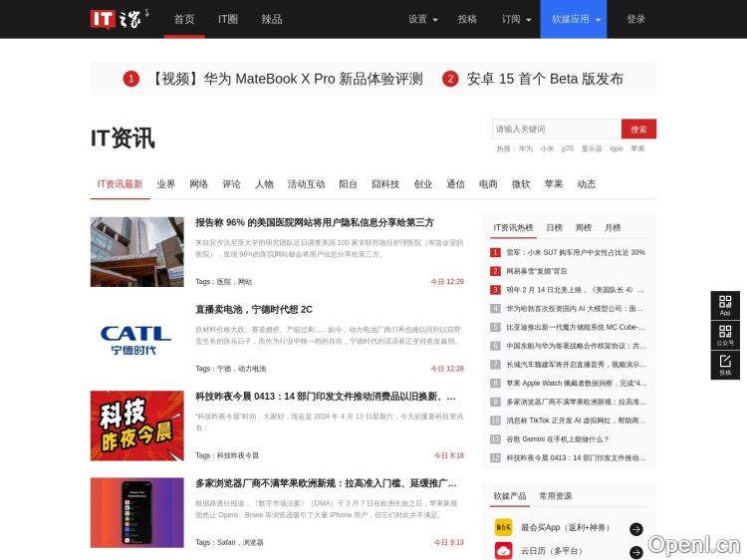Click hot search term 显示器
The width and height of the screenshot is (747, 560).
pyautogui.click(x=592, y=148)
